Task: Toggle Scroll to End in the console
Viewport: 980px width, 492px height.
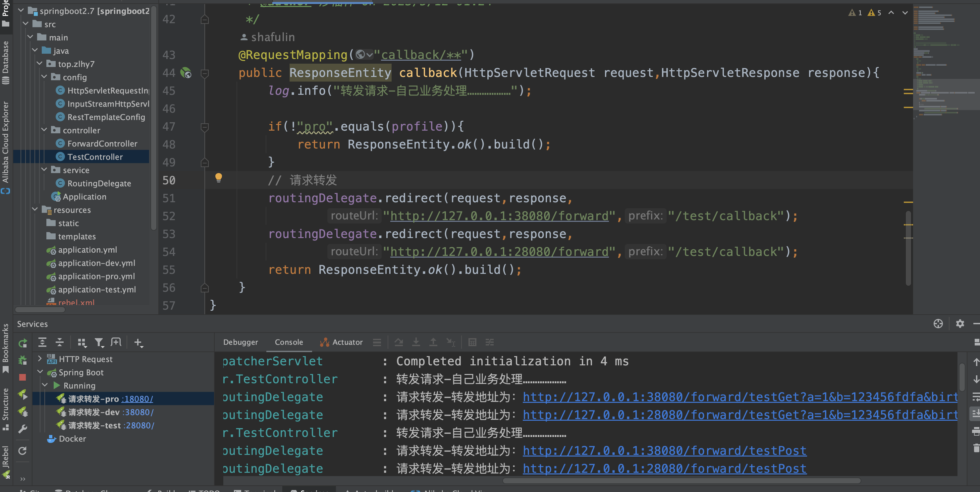Action: tap(976, 413)
